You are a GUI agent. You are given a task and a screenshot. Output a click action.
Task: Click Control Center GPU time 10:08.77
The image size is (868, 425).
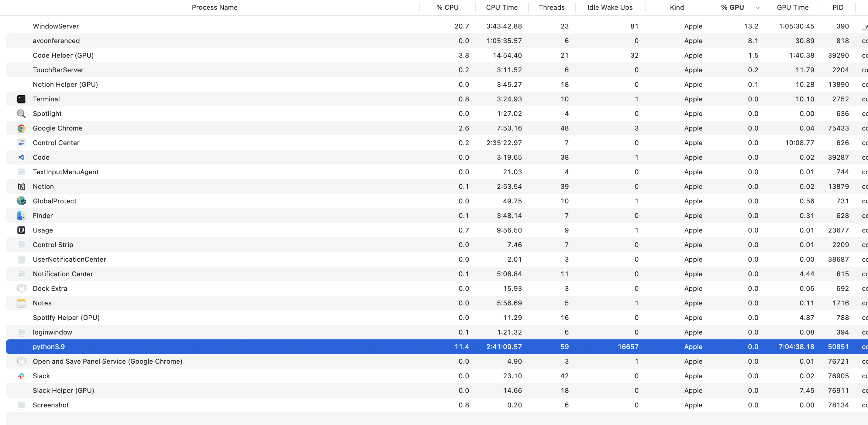click(x=800, y=143)
